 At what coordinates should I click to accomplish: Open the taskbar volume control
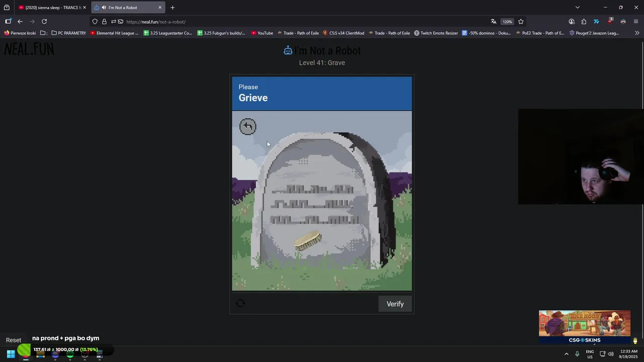click(611, 354)
